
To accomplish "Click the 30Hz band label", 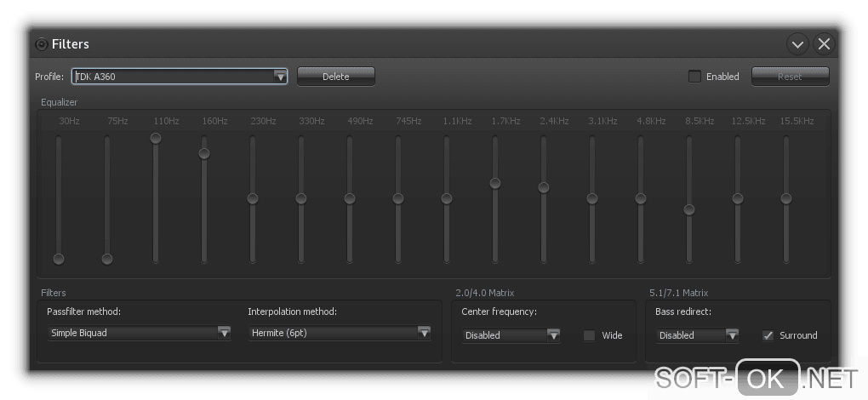I will point(69,121).
